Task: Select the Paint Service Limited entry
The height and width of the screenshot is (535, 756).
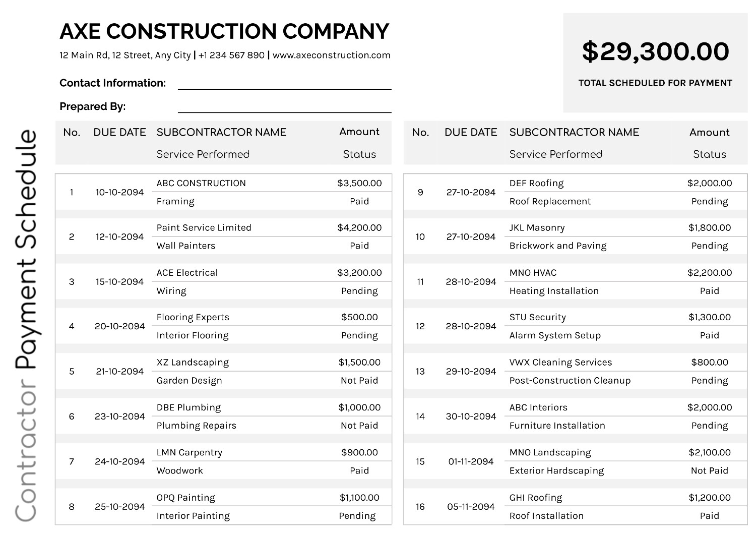Action: pos(204,227)
